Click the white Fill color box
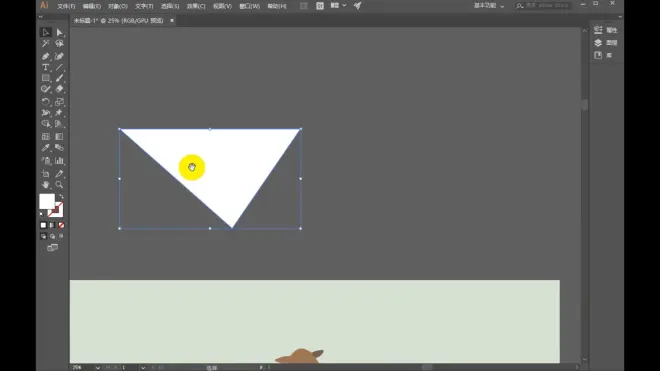The width and height of the screenshot is (660, 371). pyautogui.click(x=47, y=201)
